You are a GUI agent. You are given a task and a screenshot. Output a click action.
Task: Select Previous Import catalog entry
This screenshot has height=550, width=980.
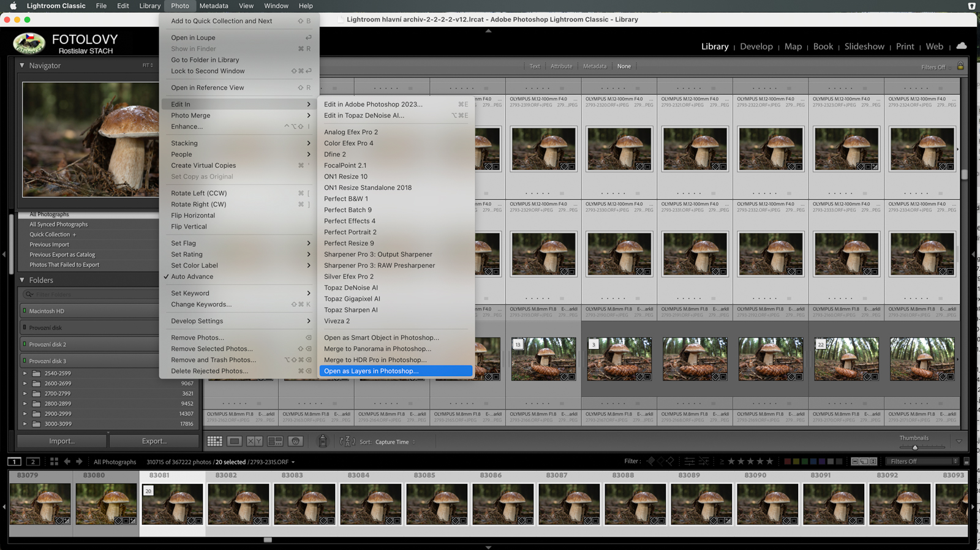click(50, 244)
